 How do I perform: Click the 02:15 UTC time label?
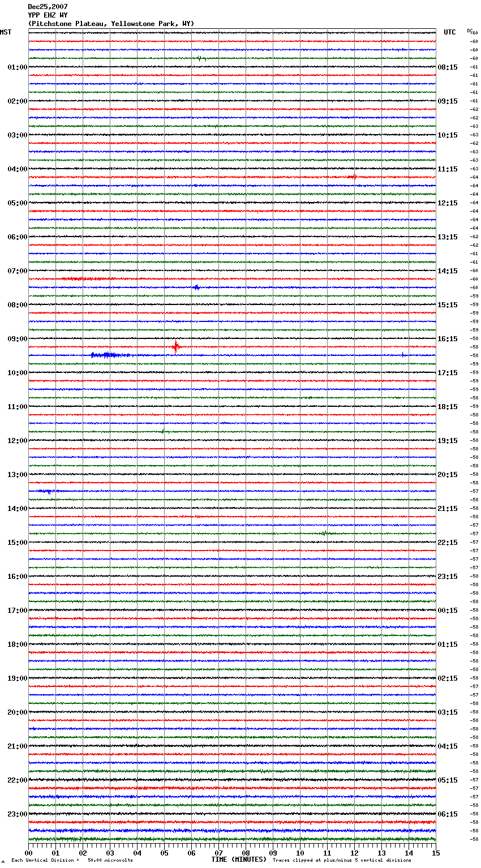tap(448, 678)
